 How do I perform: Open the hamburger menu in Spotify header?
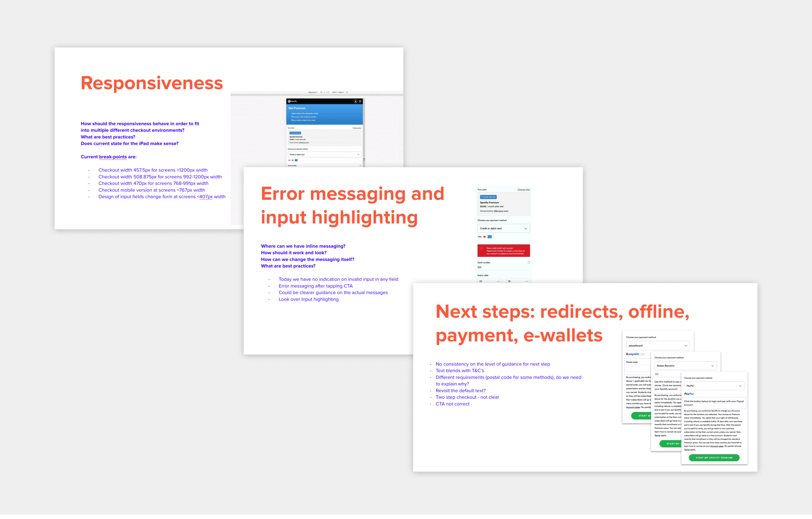coord(360,101)
